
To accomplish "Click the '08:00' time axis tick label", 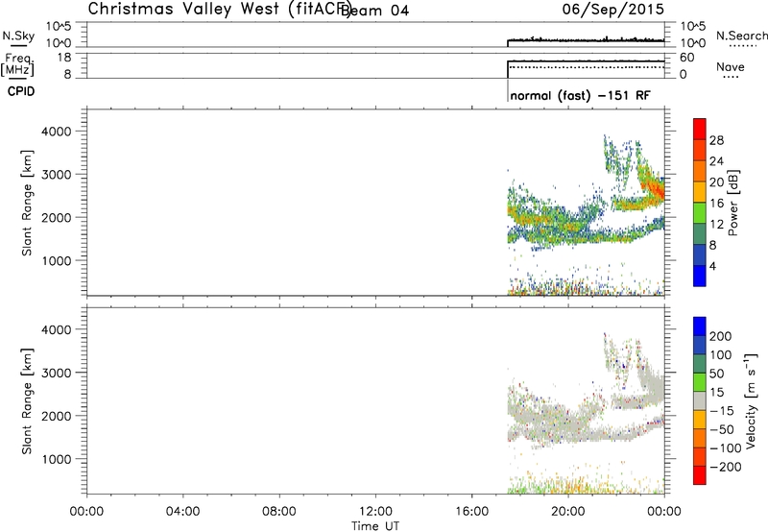I will [x=279, y=512].
